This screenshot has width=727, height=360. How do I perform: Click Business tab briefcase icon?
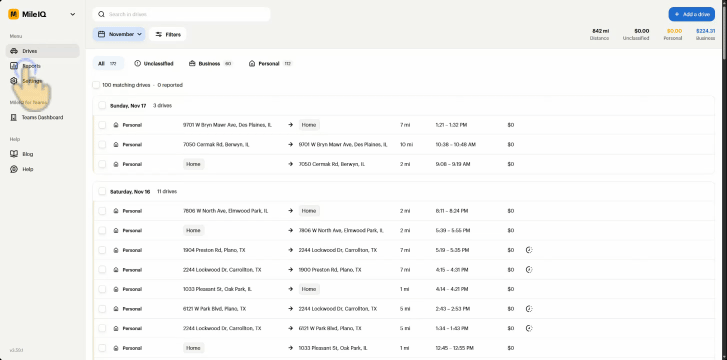pyautogui.click(x=192, y=64)
